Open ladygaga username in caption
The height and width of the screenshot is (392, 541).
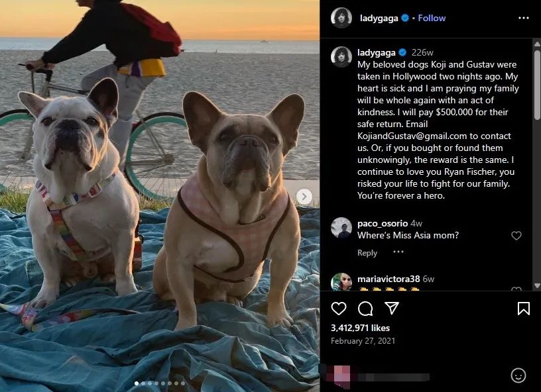[377, 52]
